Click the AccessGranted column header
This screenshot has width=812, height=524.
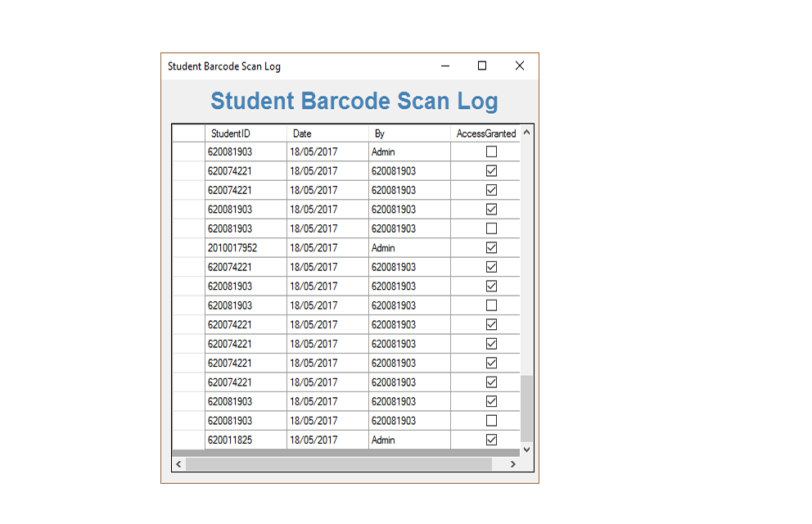tap(485, 133)
